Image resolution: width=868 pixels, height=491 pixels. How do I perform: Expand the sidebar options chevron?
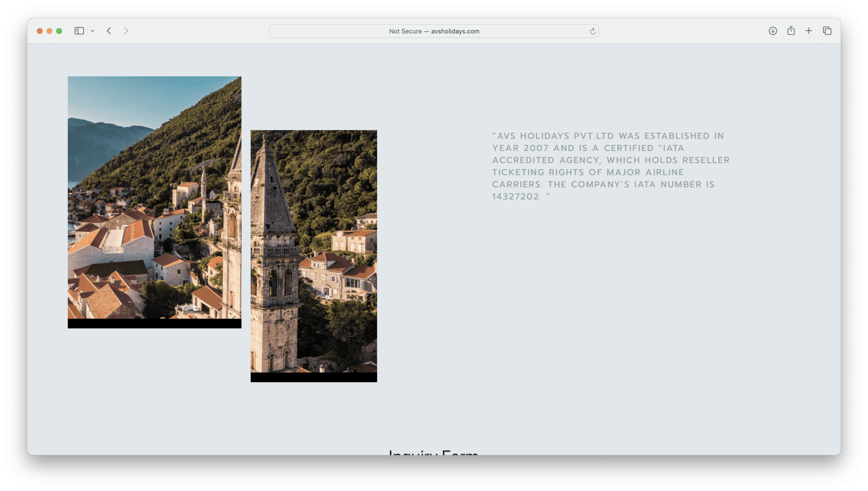point(93,31)
